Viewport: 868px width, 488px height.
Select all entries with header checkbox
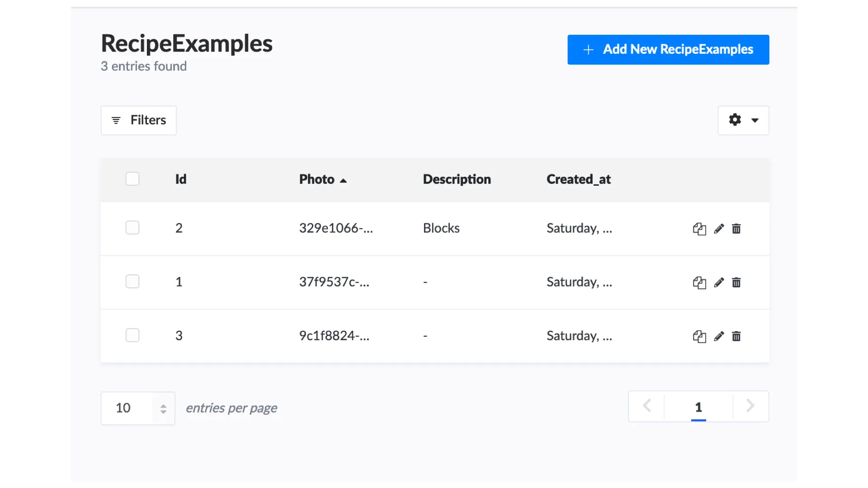(x=132, y=179)
